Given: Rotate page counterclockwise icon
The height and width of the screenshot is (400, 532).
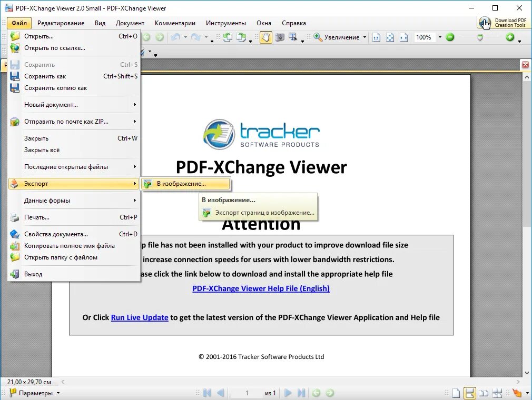Looking at the screenshot, I should (228, 37).
